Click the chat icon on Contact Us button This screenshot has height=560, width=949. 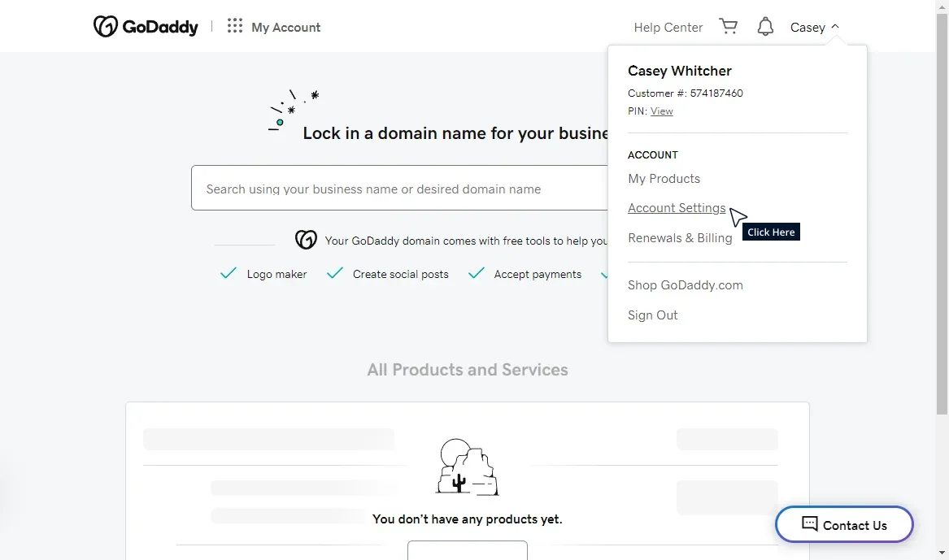tap(808, 524)
